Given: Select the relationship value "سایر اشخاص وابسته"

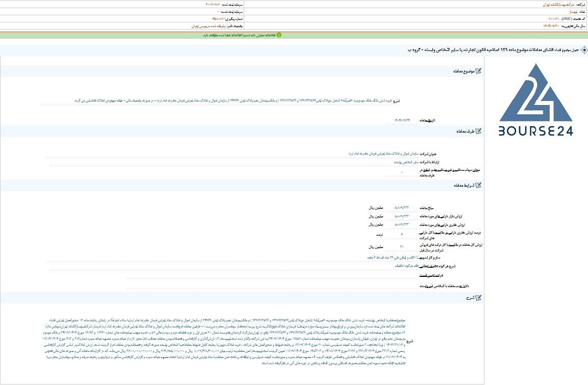Looking at the screenshot, I should point(406,162).
